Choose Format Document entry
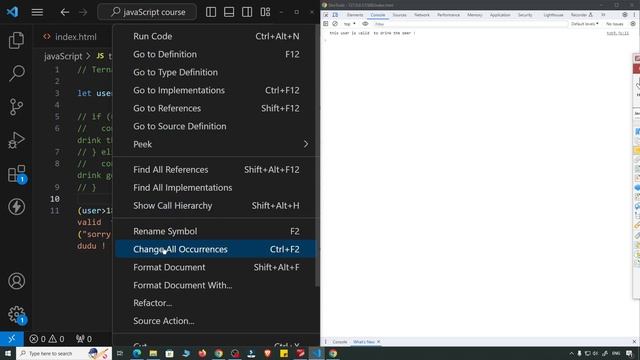640x360 pixels. [x=216, y=267]
